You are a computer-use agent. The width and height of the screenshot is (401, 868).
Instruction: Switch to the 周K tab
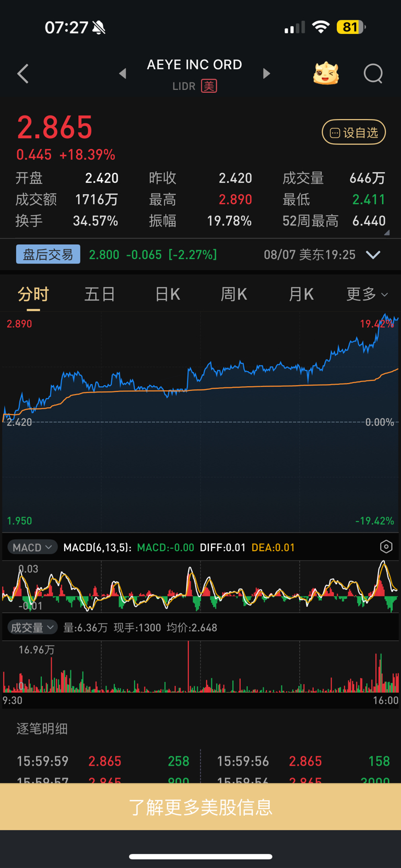(233, 294)
